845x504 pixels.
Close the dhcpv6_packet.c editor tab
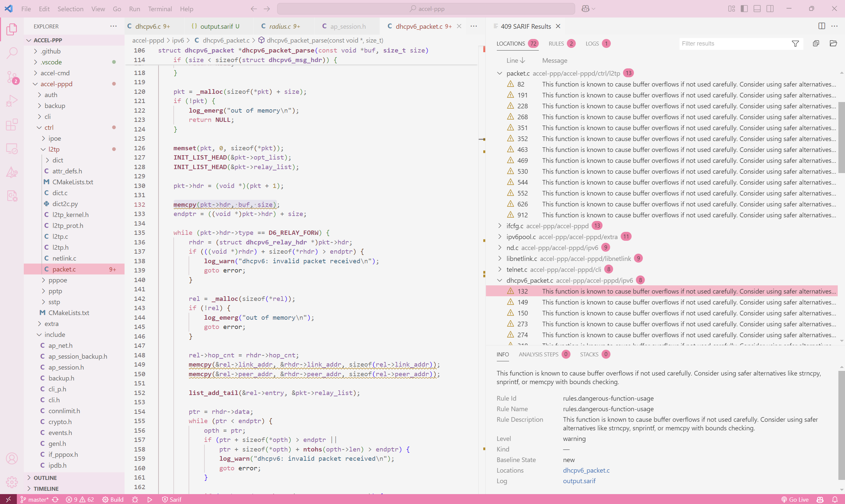[x=459, y=26]
